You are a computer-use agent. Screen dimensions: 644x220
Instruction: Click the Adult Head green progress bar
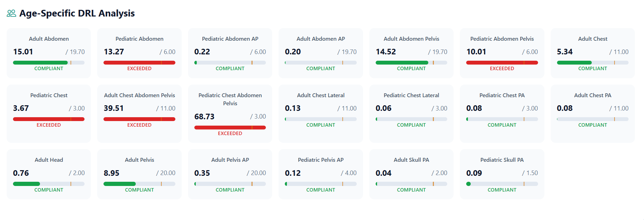(x=26, y=184)
